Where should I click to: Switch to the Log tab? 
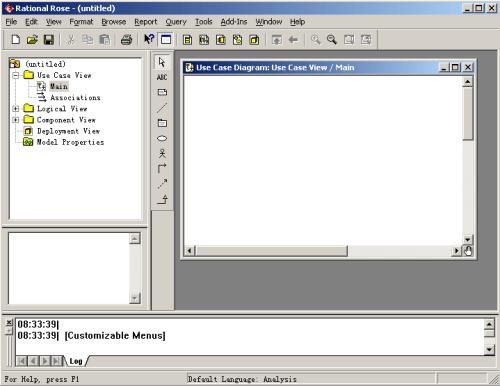tap(76, 361)
